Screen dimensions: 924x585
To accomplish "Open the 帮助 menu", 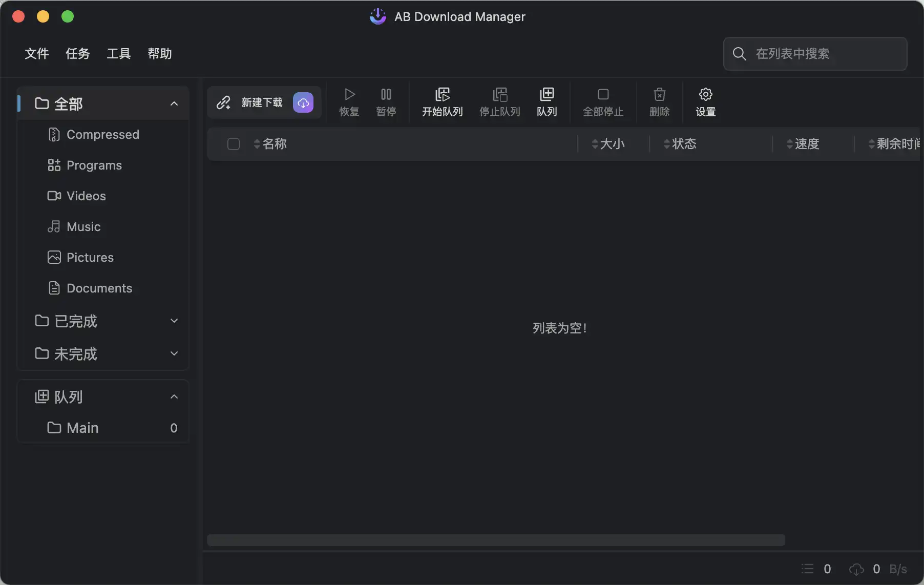I will pyautogui.click(x=160, y=53).
